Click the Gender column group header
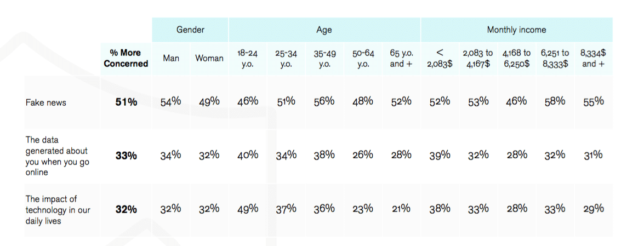This screenshot has height=246, width=644. (190, 30)
